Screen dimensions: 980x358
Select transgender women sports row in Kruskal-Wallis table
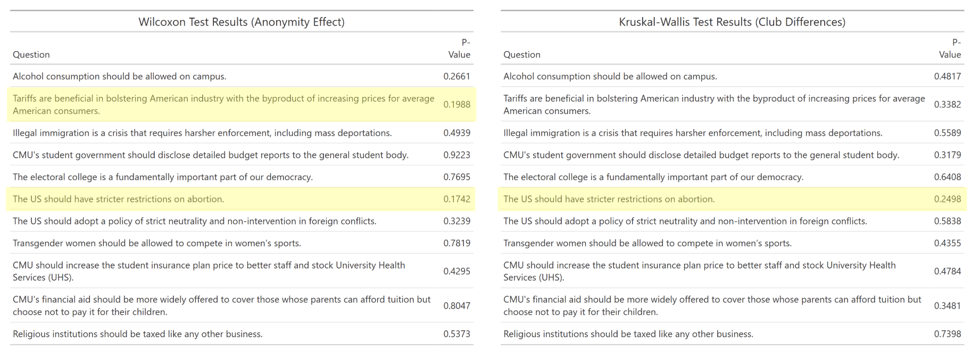[732, 243]
